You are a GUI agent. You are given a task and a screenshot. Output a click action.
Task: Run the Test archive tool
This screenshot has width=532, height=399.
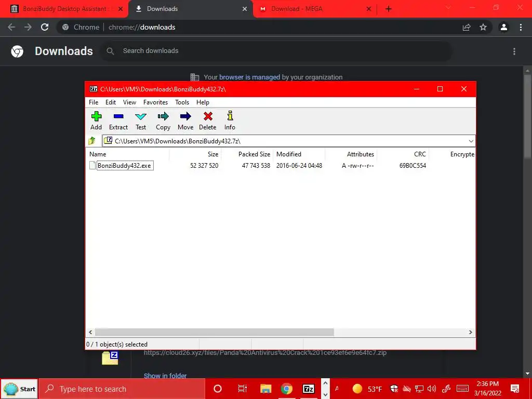pos(141,121)
